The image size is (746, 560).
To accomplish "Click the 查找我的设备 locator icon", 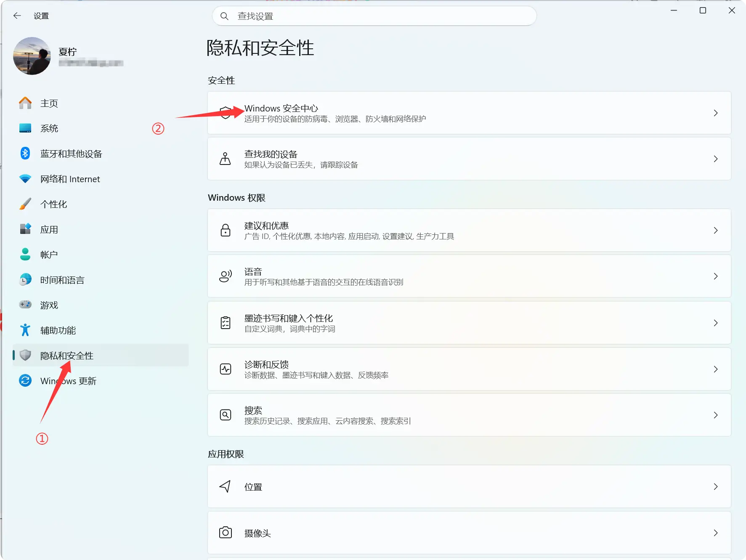I will (x=226, y=159).
